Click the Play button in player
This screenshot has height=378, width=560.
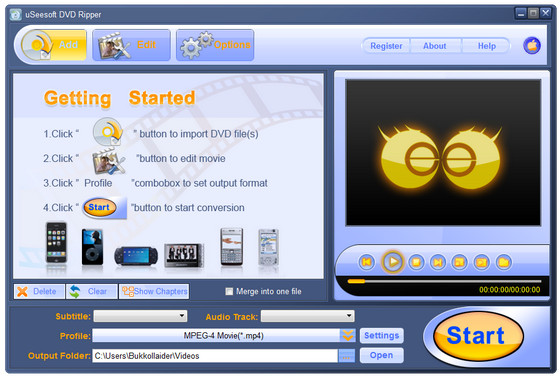393,262
